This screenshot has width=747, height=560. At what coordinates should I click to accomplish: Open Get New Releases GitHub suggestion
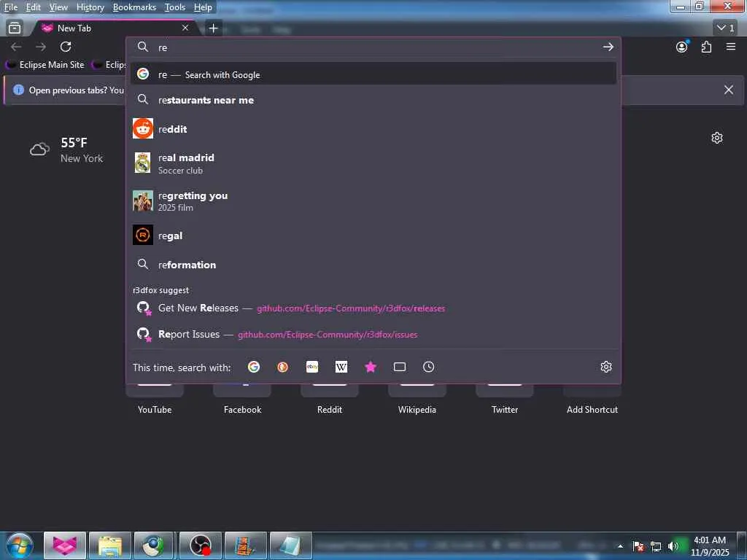click(x=373, y=308)
